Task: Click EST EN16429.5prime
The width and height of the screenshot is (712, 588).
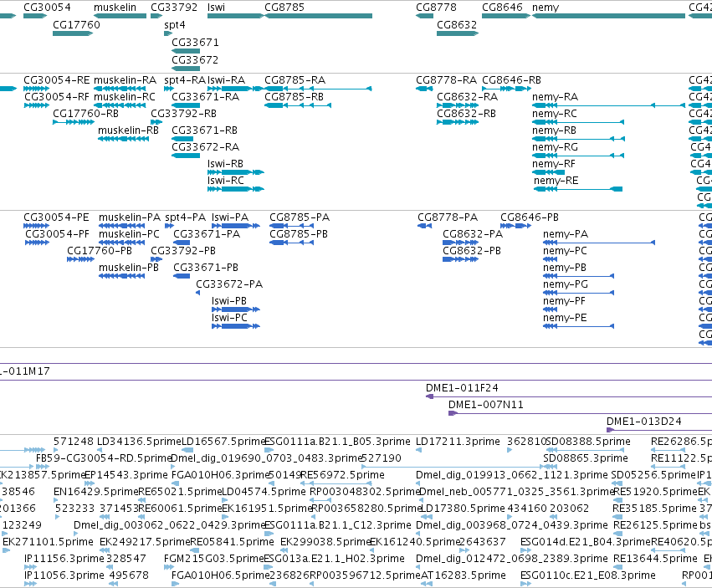Action: 56,500
